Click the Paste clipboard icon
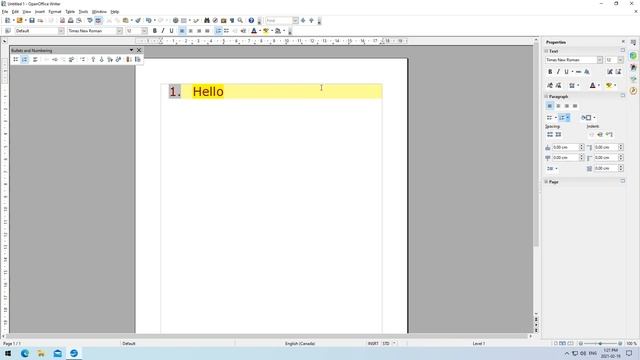The image size is (640, 360). coord(126,20)
